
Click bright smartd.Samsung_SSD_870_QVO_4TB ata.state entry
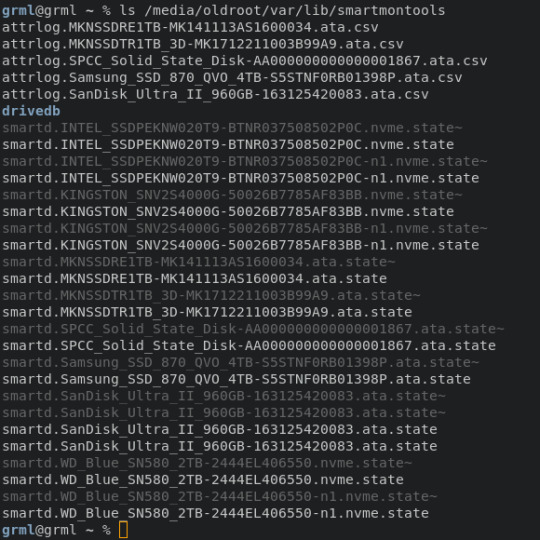[x=236, y=380]
